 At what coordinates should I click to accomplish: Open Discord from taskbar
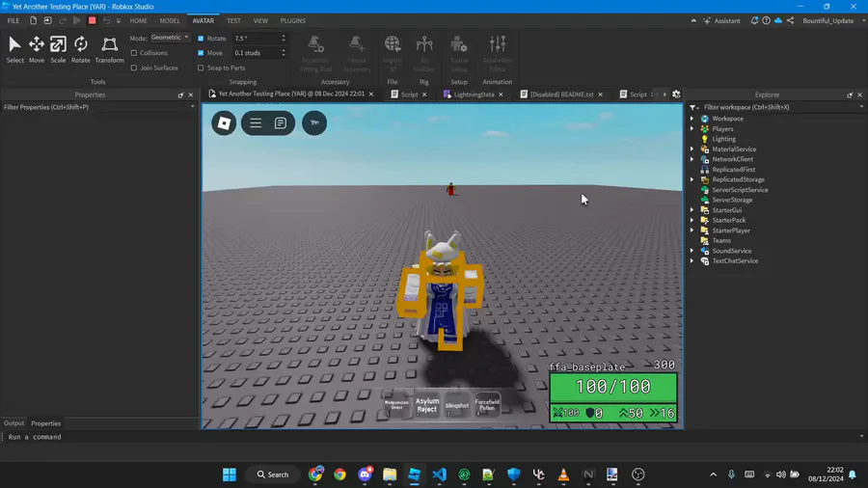coord(365,474)
